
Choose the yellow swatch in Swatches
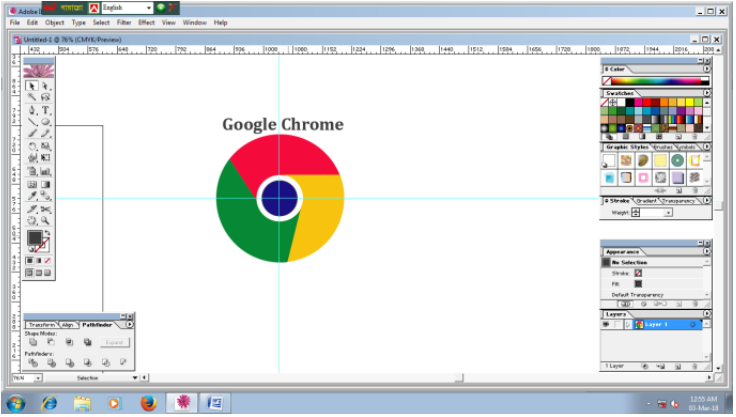[x=690, y=102]
